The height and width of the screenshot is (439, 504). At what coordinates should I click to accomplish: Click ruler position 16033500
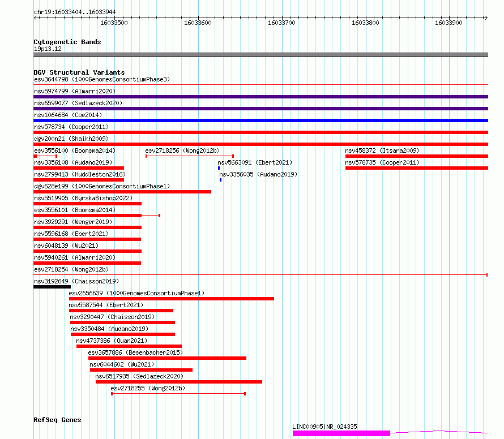[x=114, y=23]
